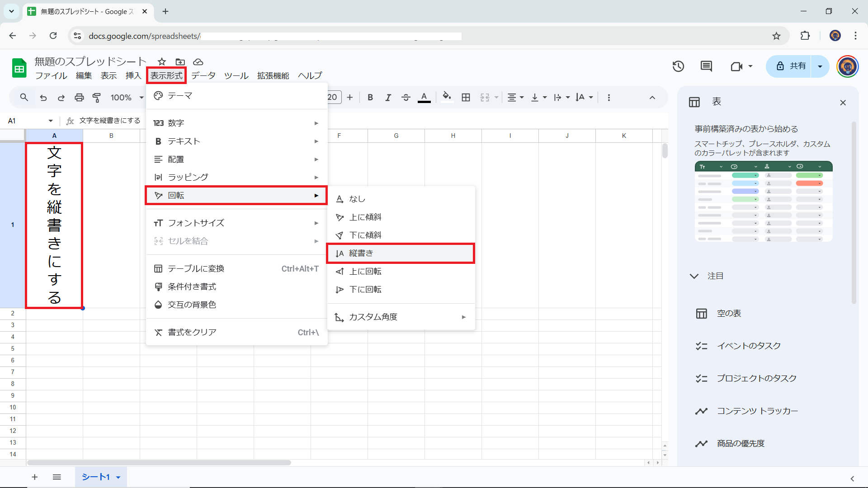Click the print icon in toolbar
Image resolution: width=868 pixels, height=488 pixels.
click(79, 97)
